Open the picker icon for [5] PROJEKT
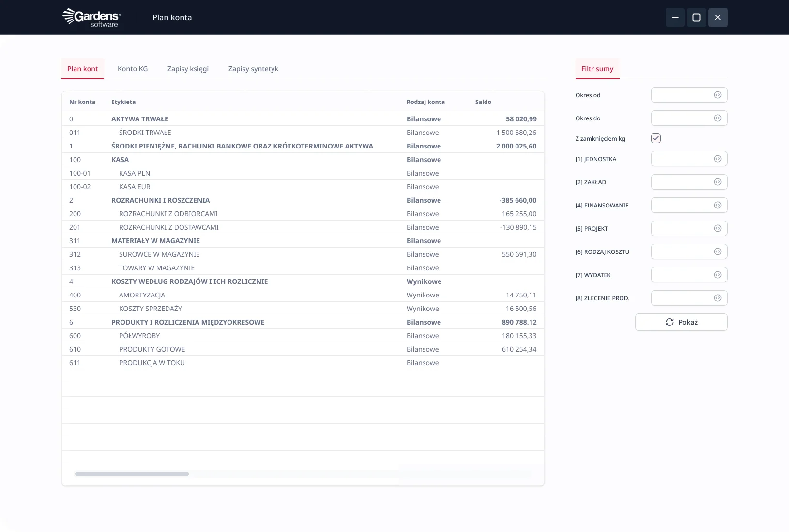Viewport: 789px width, 532px height. (x=718, y=229)
